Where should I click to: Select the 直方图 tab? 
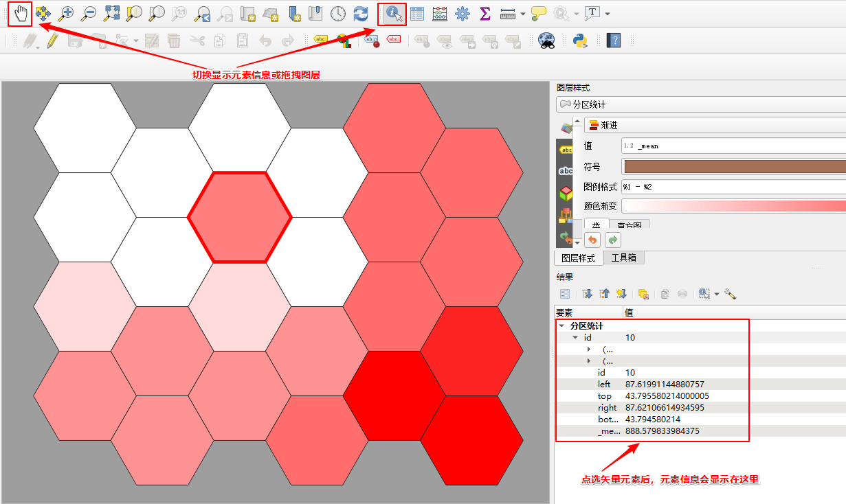pyautogui.click(x=629, y=225)
